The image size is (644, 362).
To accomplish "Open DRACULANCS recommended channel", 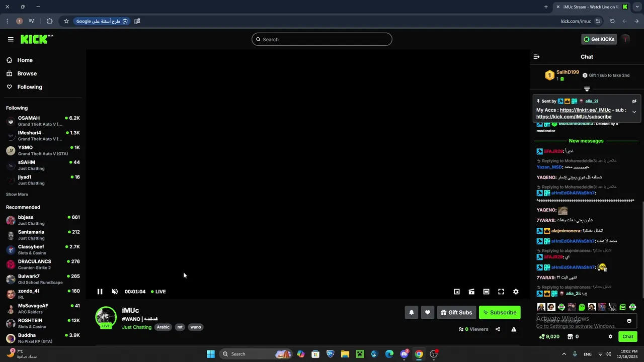I will 43,264.
